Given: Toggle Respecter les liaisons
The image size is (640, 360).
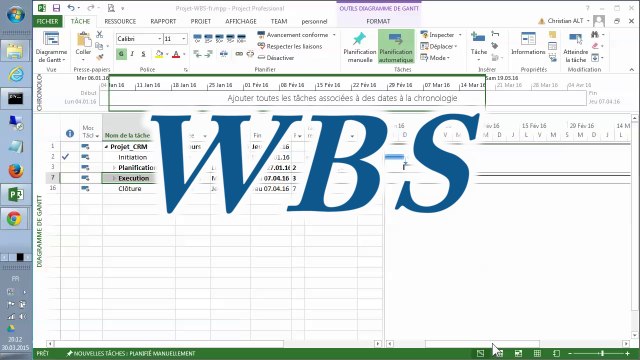Looking at the screenshot, I should tap(290, 47).
